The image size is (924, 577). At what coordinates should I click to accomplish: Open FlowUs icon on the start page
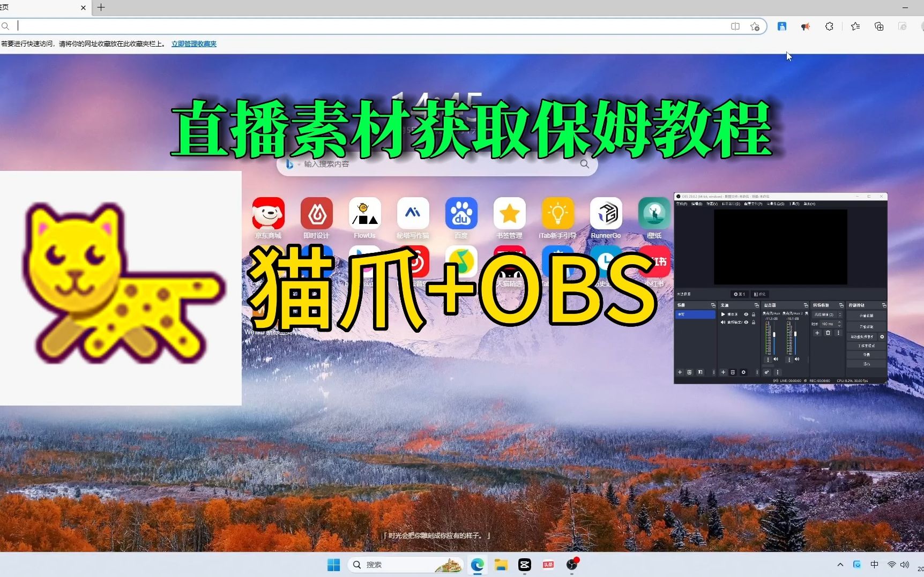(364, 213)
